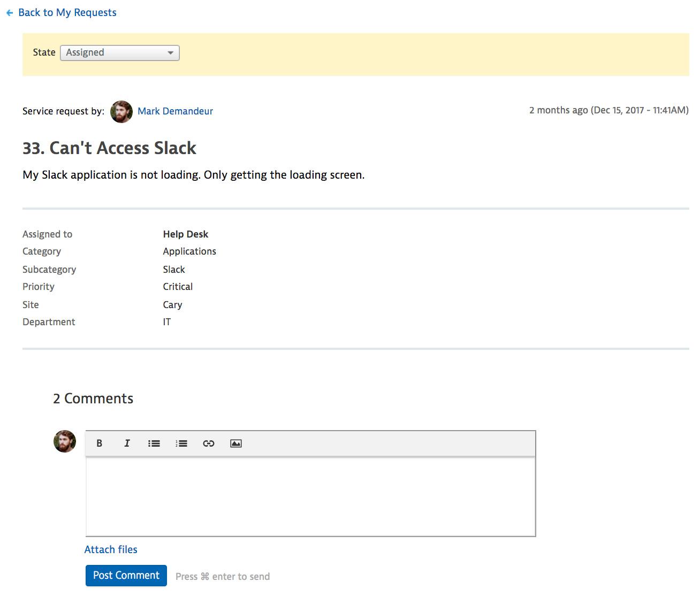The image size is (700, 597).
Task: Go back to My Requests
Action: click(67, 12)
